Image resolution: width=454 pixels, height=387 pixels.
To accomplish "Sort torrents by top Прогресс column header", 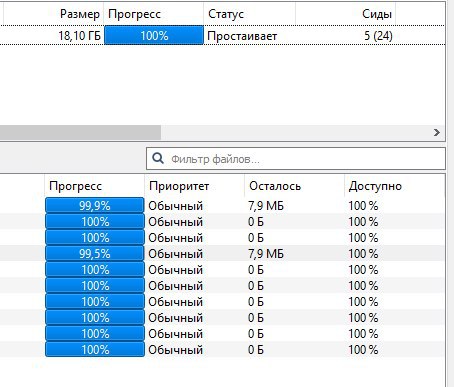I will (x=134, y=14).
